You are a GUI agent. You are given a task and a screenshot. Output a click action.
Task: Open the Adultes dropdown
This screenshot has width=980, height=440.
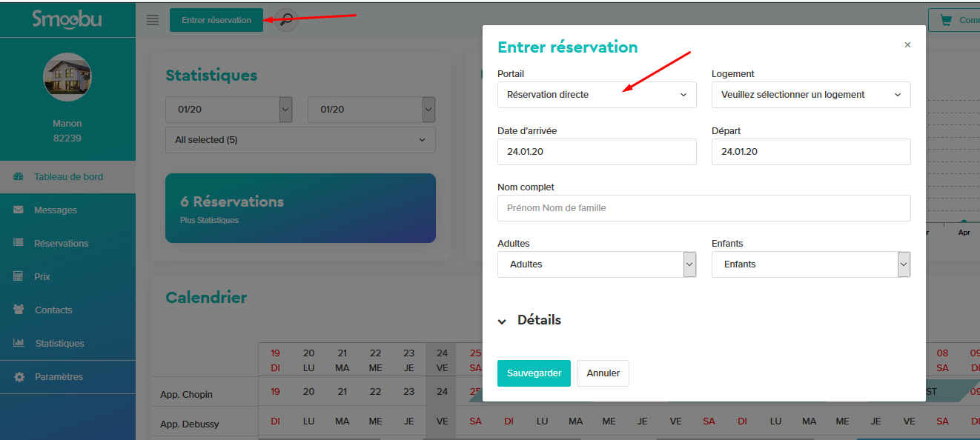[x=597, y=264]
